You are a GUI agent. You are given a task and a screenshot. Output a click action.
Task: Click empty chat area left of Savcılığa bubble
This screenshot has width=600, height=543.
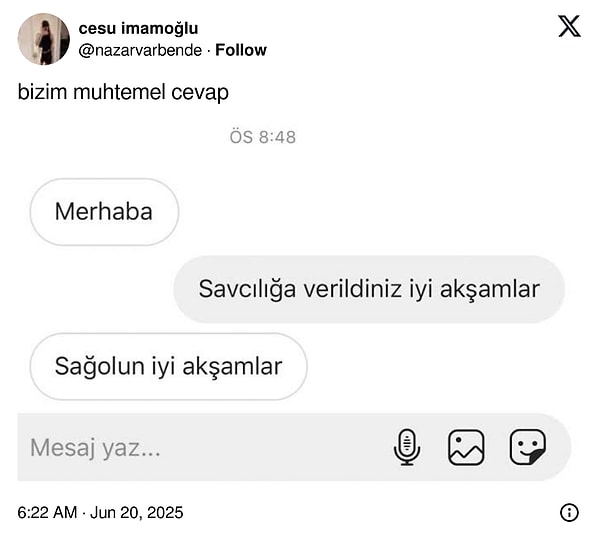coord(90,289)
